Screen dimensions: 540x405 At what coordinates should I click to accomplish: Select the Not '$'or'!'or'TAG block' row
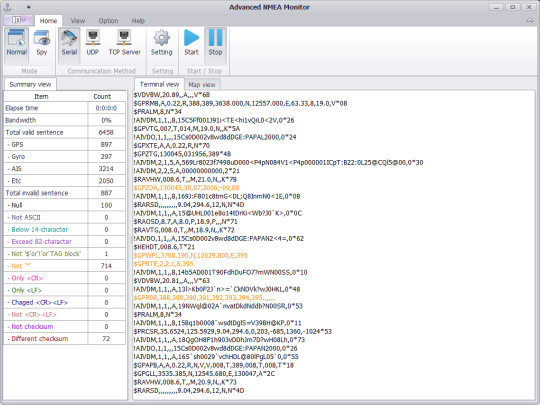click(64, 254)
